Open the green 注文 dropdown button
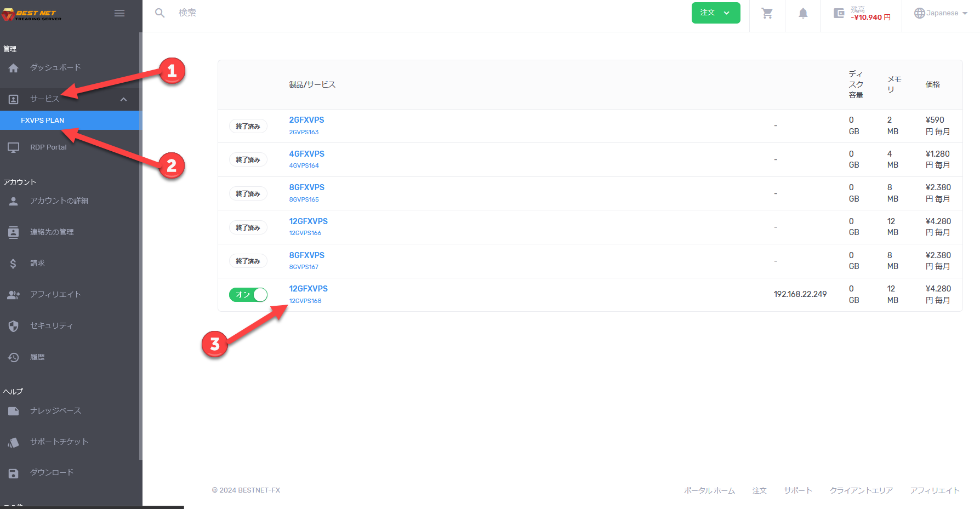980x509 pixels. pyautogui.click(x=715, y=13)
